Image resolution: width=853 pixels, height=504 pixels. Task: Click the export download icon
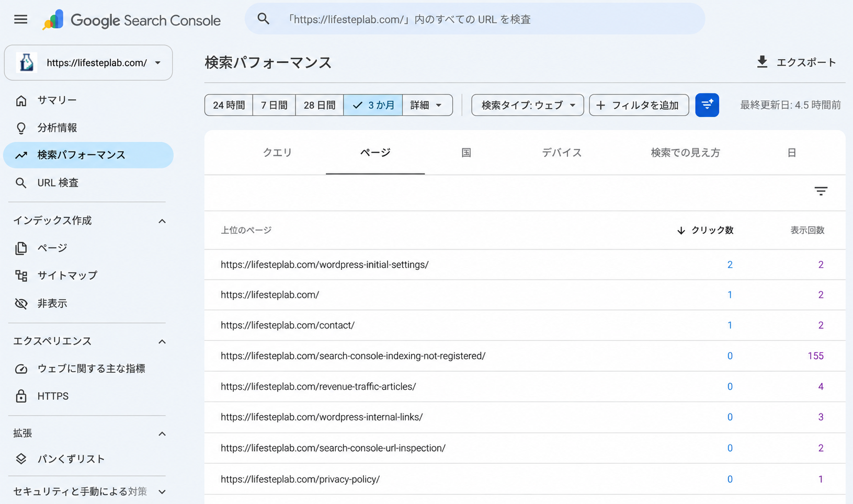[x=762, y=62]
